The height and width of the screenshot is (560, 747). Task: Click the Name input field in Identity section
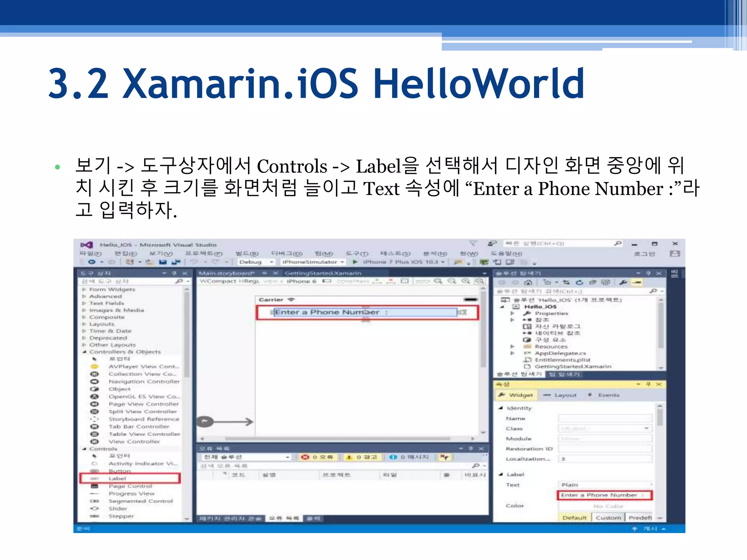click(605, 419)
